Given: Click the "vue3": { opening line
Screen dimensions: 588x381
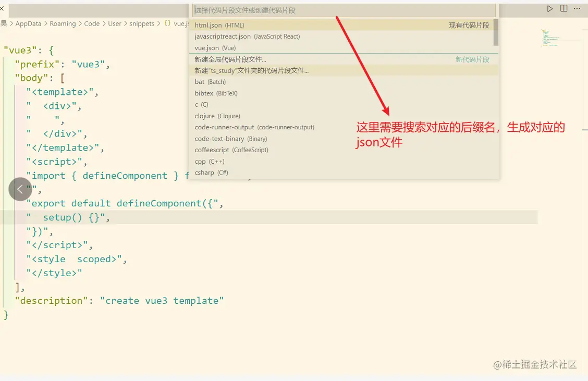Looking at the screenshot, I should [29, 50].
